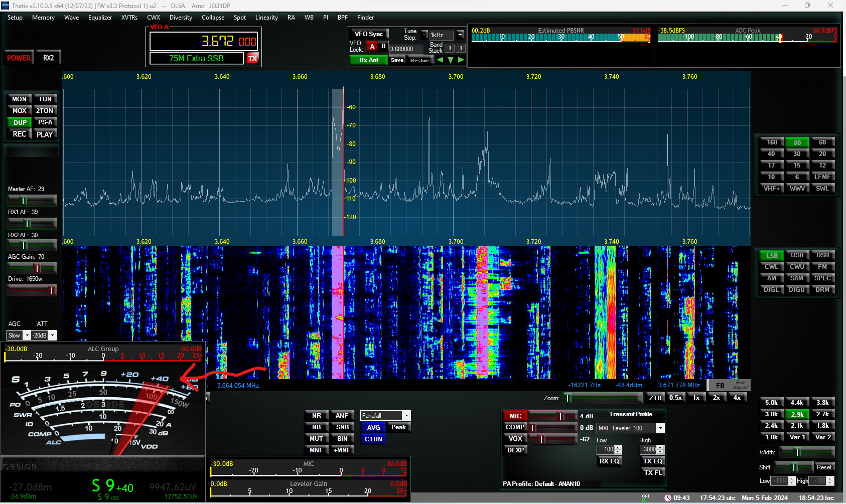Select the DIGU mode button
Screen dimensions: 846x504
coord(797,289)
